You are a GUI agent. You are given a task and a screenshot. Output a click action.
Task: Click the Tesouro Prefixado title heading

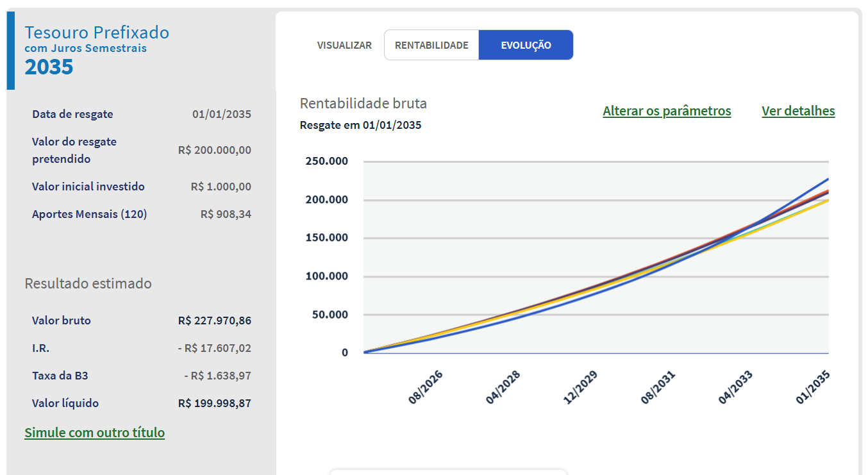[x=97, y=33]
